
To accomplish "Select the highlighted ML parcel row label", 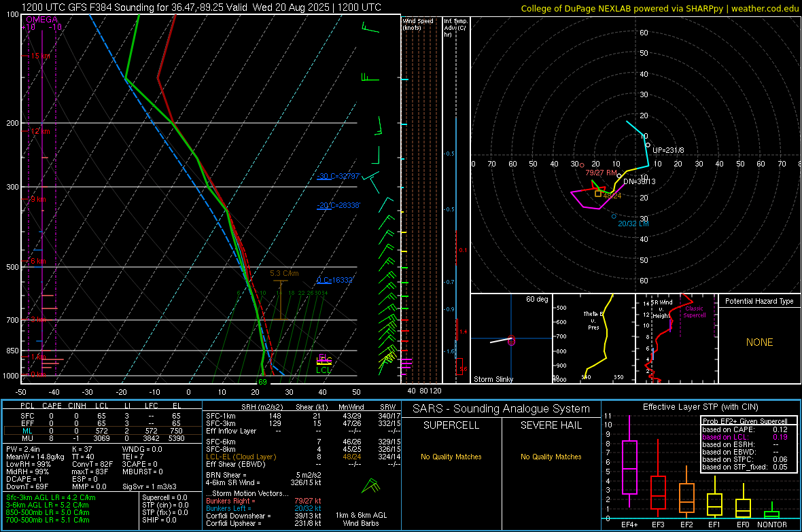I will (27, 431).
